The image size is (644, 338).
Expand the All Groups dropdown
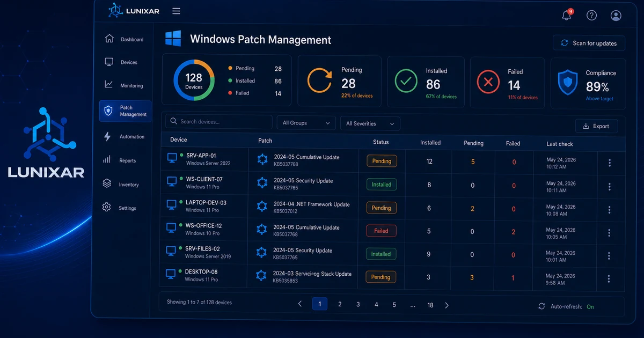pyautogui.click(x=306, y=123)
